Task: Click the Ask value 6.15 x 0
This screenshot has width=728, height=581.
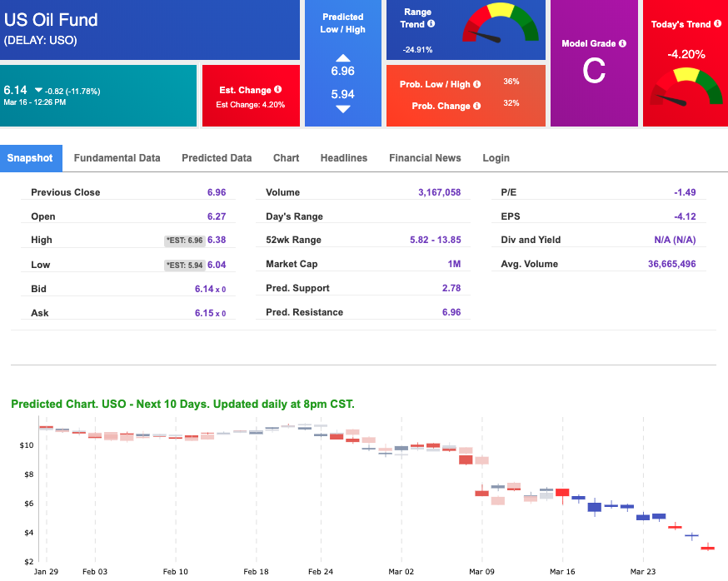Action: (211, 313)
